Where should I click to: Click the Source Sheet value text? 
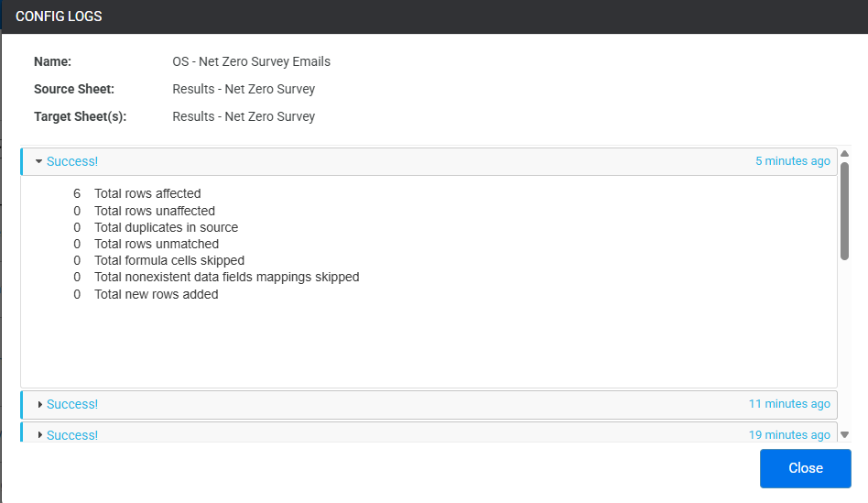(244, 89)
